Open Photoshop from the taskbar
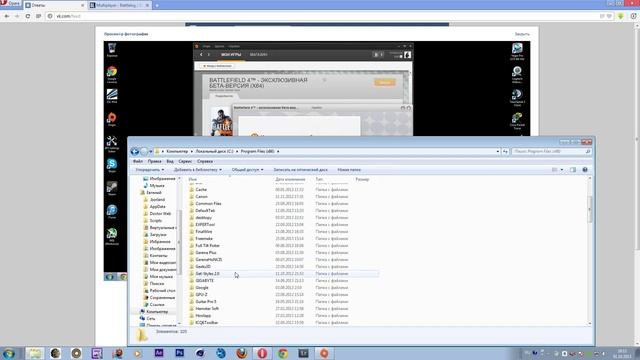Screen dimensions: 640x360 coord(180,353)
